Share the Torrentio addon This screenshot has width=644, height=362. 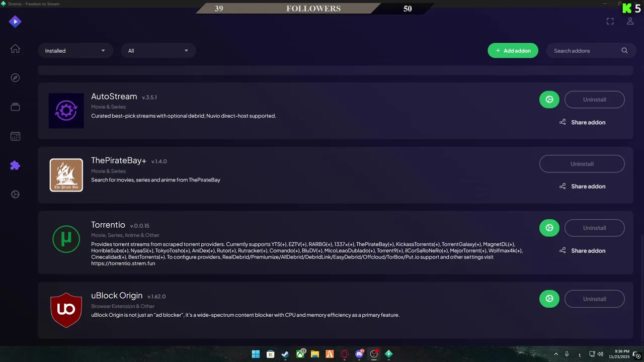(x=582, y=250)
